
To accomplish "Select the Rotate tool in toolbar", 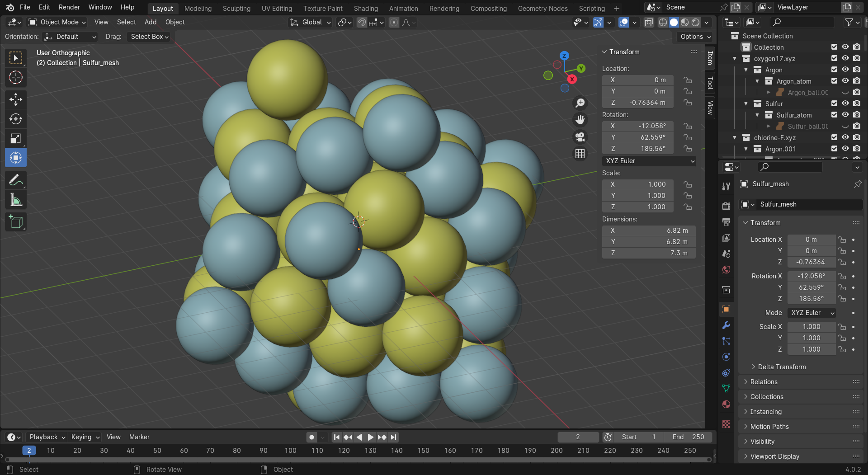I will (x=16, y=119).
